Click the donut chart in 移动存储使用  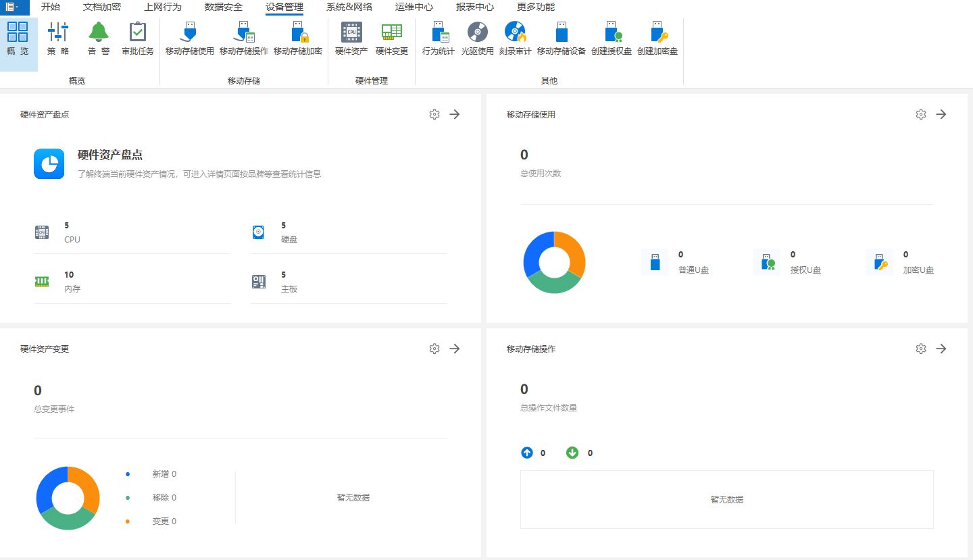point(554,262)
